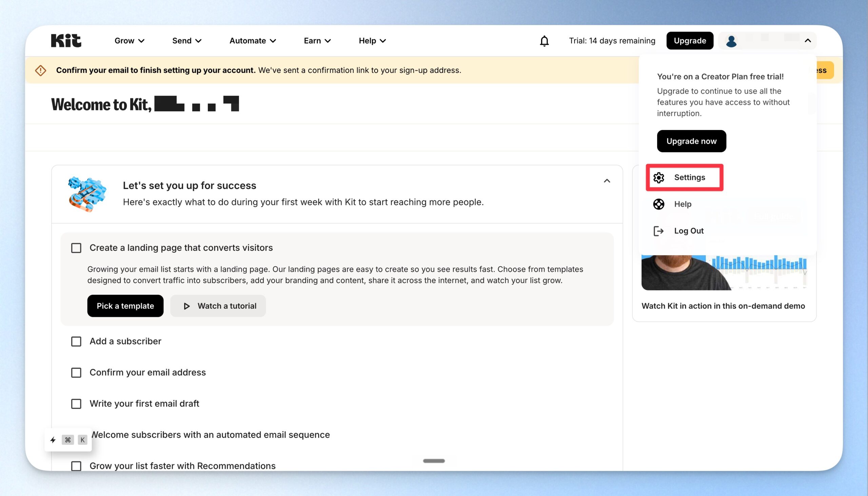This screenshot has height=496, width=868.
Task: Click the horizontal scroll handle at bottom
Action: coord(434,461)
